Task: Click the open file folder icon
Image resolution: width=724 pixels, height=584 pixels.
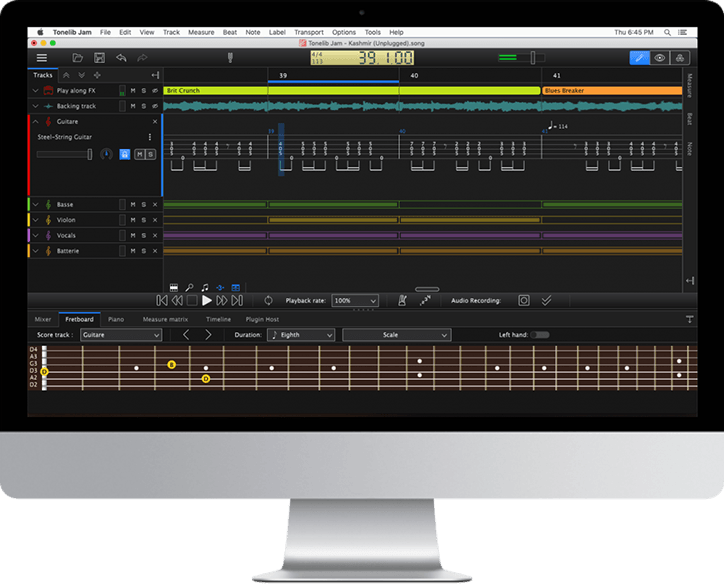Action: [78, 58]
